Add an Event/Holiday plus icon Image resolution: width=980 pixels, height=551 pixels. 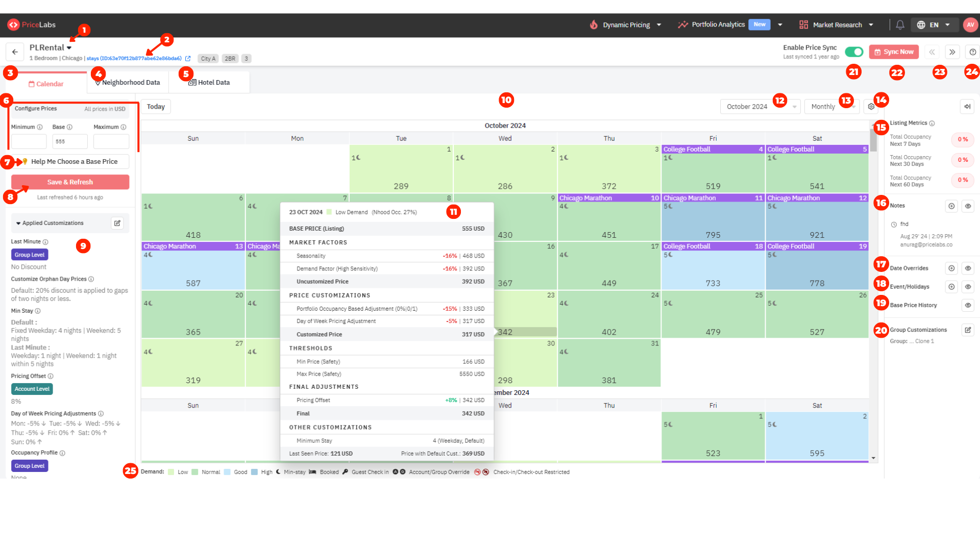click(x=951, y=287)
